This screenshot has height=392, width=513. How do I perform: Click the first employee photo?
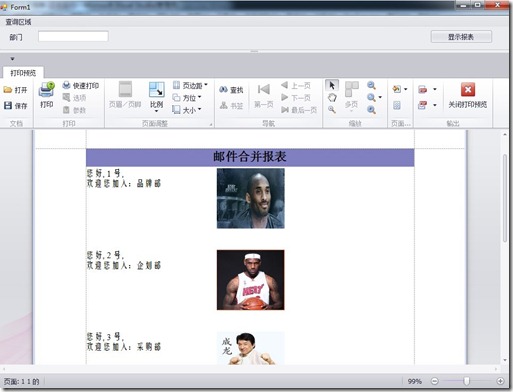pos(251,198)
